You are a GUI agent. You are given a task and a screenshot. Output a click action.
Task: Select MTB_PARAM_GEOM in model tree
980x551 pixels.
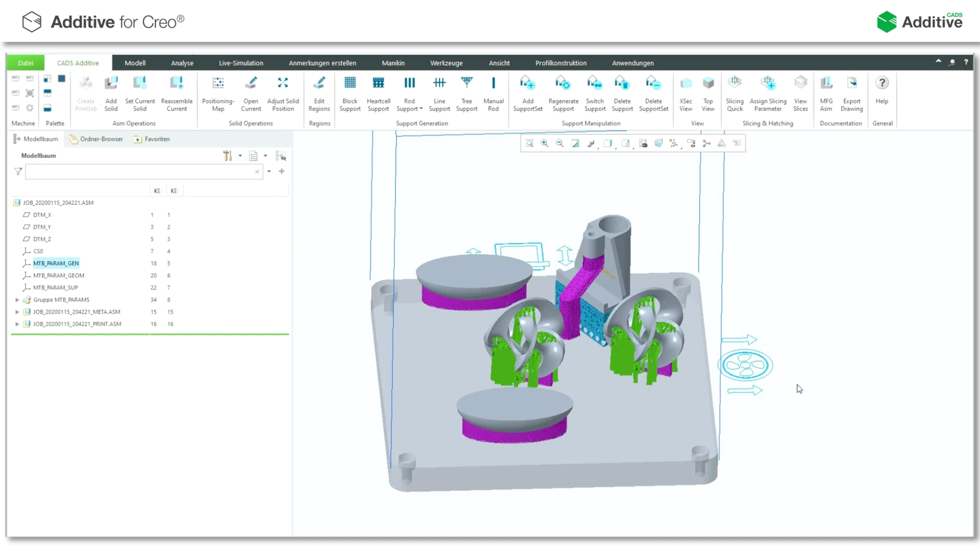point(59,275)
